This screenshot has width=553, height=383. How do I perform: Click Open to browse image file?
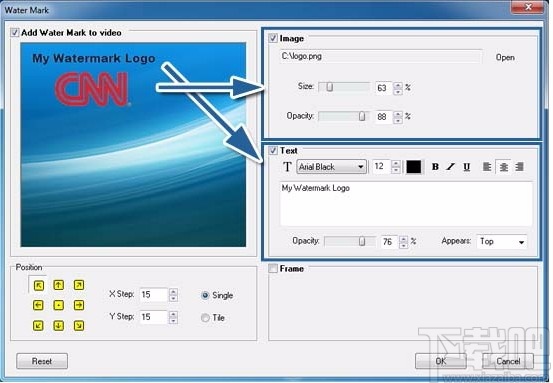(x=505, y=57)
